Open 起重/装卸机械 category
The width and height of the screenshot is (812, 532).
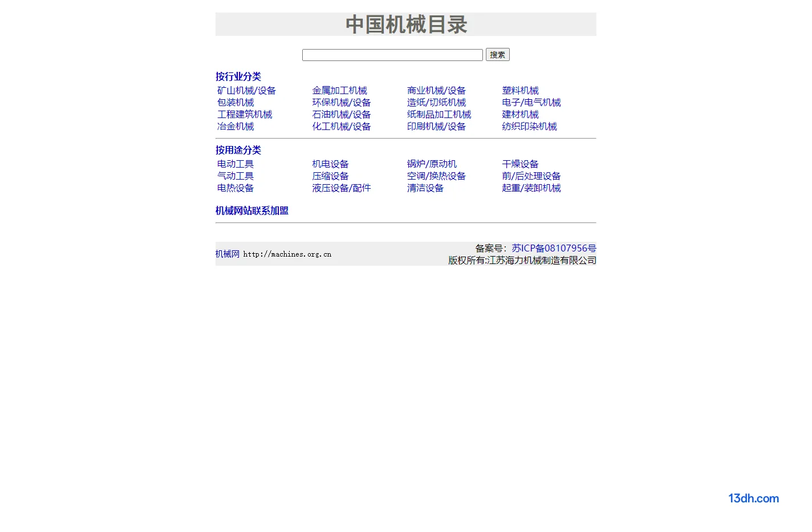pos(531,188)
